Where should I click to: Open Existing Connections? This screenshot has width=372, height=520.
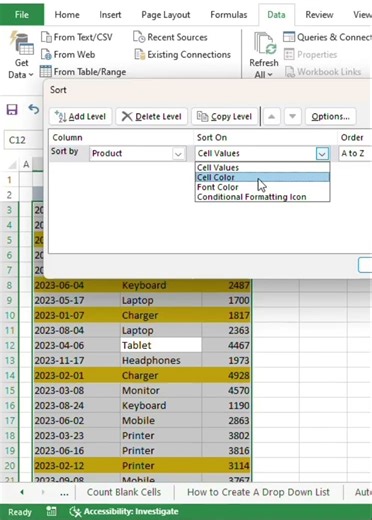[182, 54]
